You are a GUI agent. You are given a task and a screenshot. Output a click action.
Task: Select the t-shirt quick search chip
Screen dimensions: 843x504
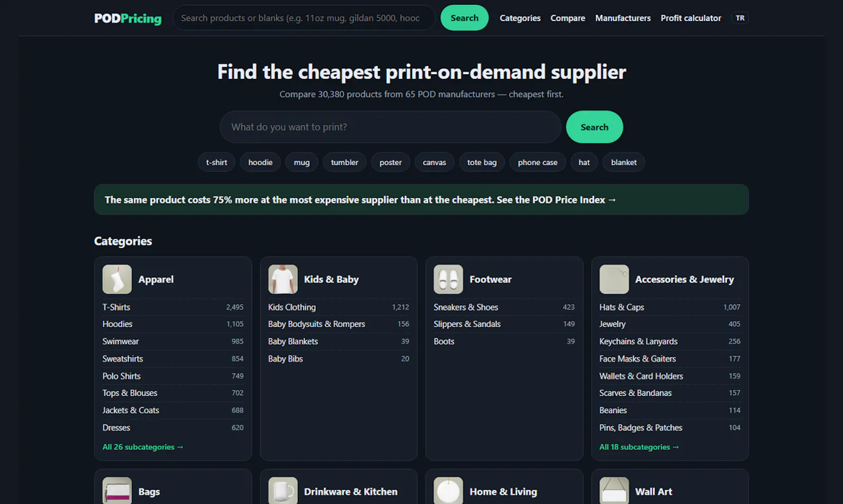(x=217, y=162)
